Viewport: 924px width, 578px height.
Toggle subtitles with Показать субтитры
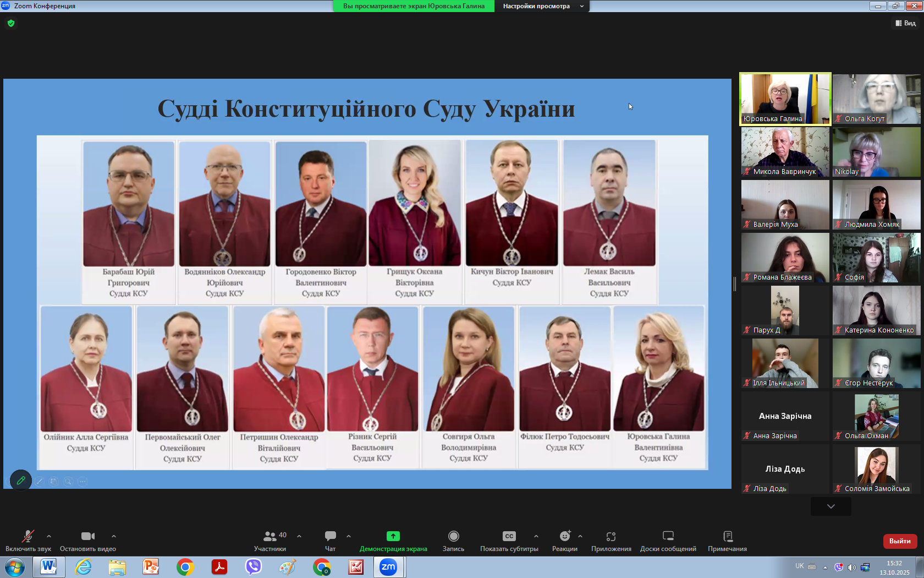[509, 536]
